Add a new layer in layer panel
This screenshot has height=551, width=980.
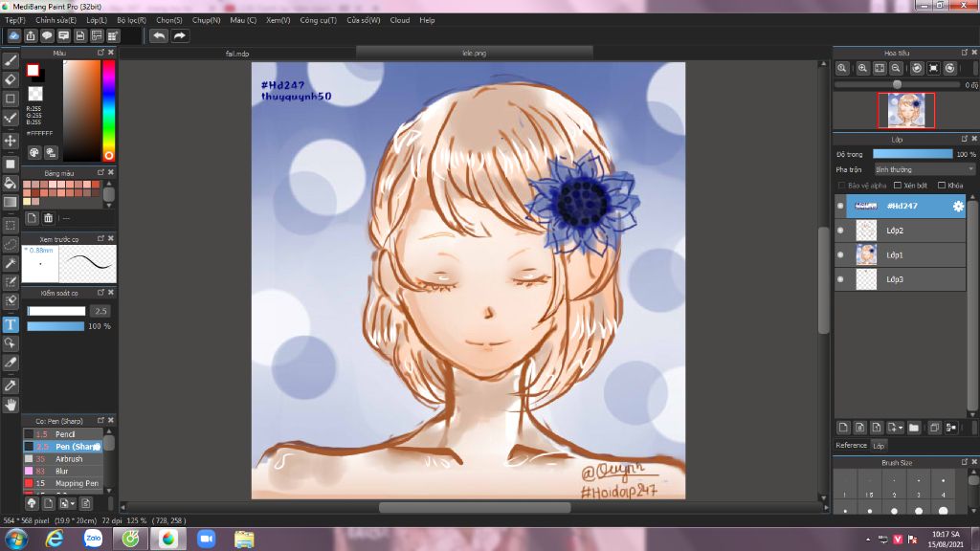click(x=843, y=428)
